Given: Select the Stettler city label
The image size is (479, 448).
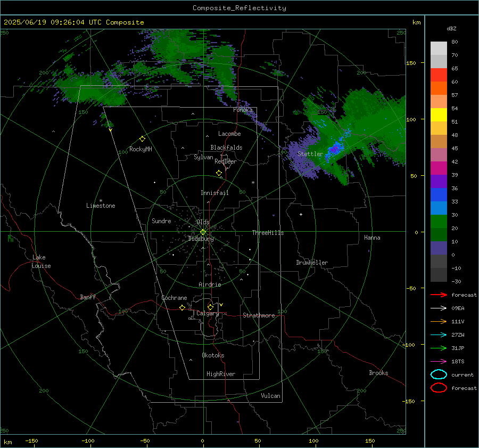Looking at the screenshot, I should (x=310, y=154).
